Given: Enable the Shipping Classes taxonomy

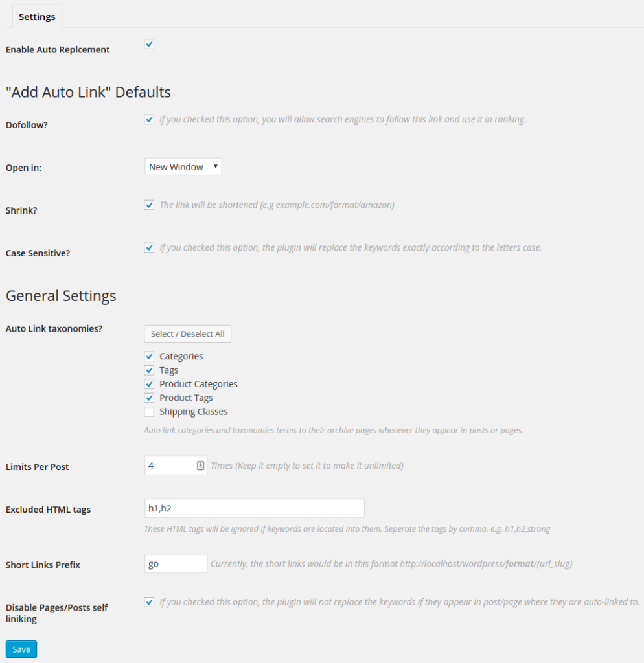Looking at the screenshot, I should pyautogui.click(x=149, y=411).
